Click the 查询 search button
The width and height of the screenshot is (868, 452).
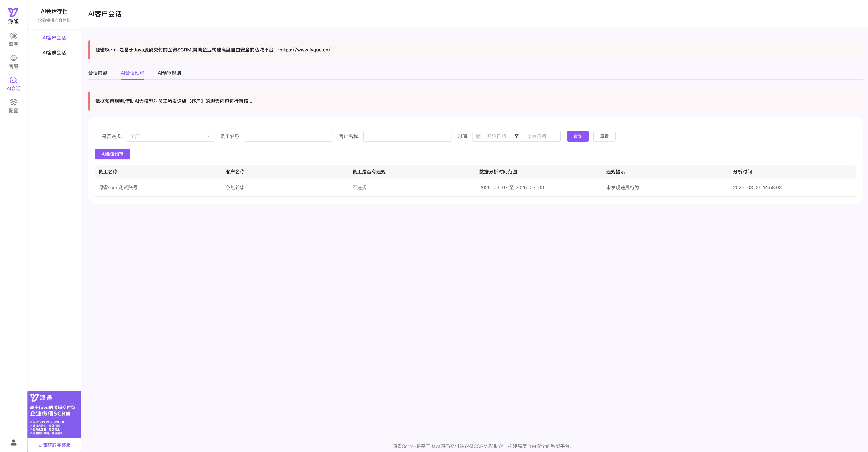pyautogui.click(x=577, y=136)
